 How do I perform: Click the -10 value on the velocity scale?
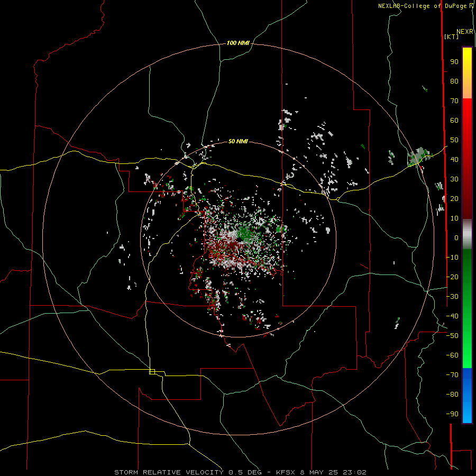click(452, 258)
